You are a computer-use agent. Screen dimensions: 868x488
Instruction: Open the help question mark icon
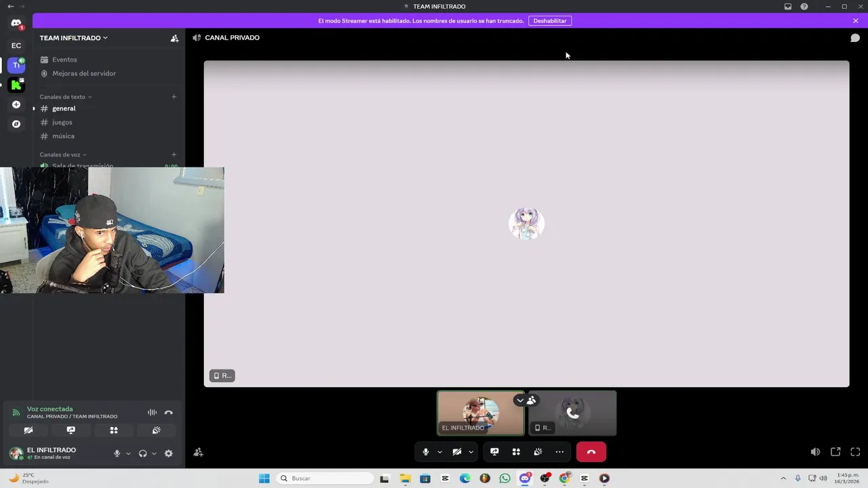point(804,6)
